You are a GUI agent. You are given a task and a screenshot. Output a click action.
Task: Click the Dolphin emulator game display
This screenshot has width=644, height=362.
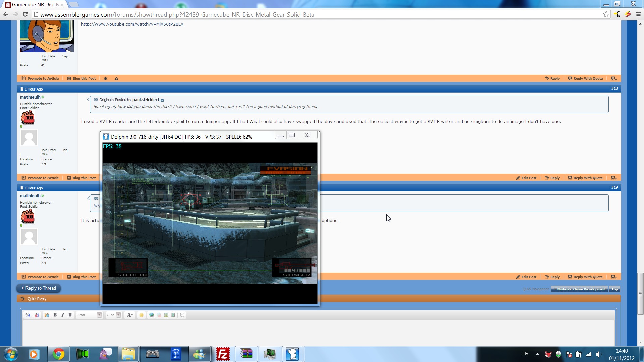click(210, 223)
